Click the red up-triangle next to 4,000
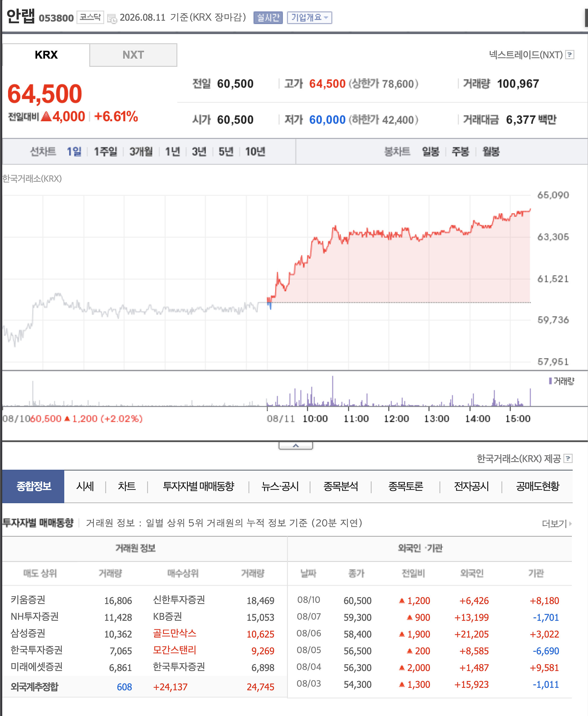588x716 pixels. pos(46,116)
